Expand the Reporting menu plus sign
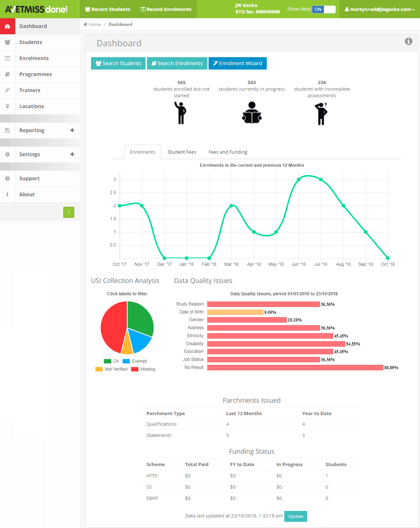Screen dimensions: 420x528 pos(72,130)
